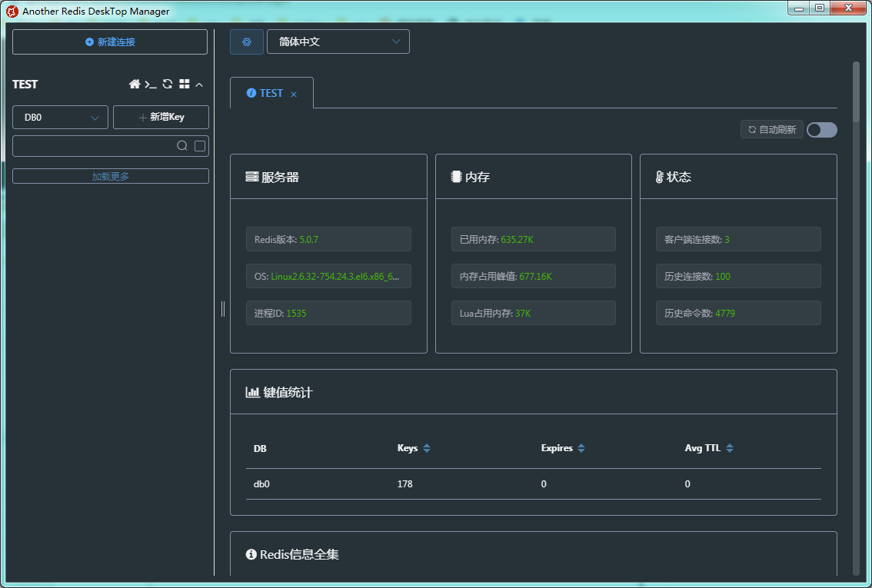Open the Redis console terminal icon
Image resolution: width=872 pixels, height=588 pixels.
click(150, 84)
